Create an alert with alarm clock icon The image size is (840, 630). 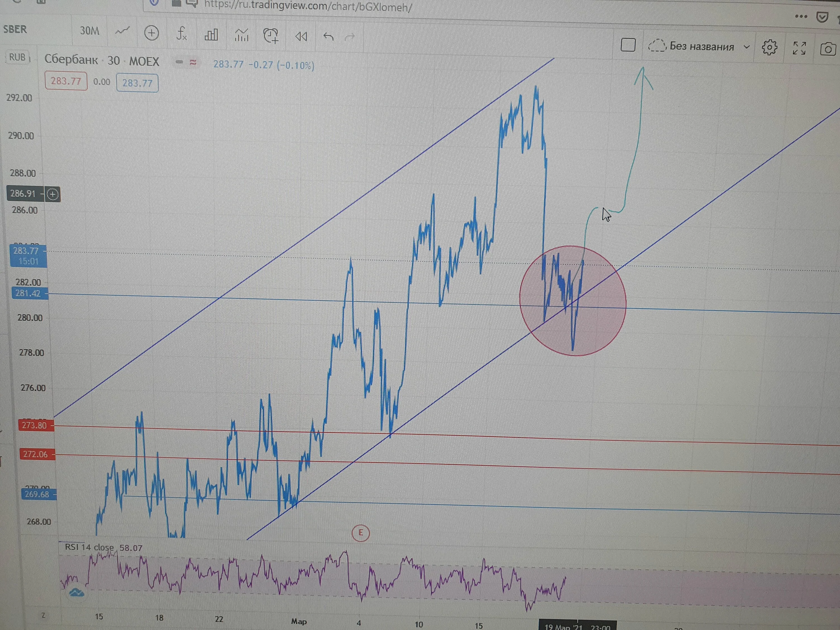pos(271,36)
